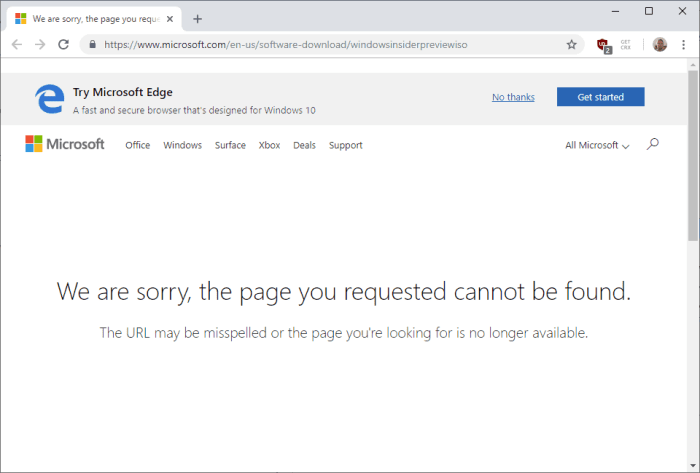Click the address bar URL
Image resolution: width=700 pixels, height=473 pixels.
(x=286, y=45)
